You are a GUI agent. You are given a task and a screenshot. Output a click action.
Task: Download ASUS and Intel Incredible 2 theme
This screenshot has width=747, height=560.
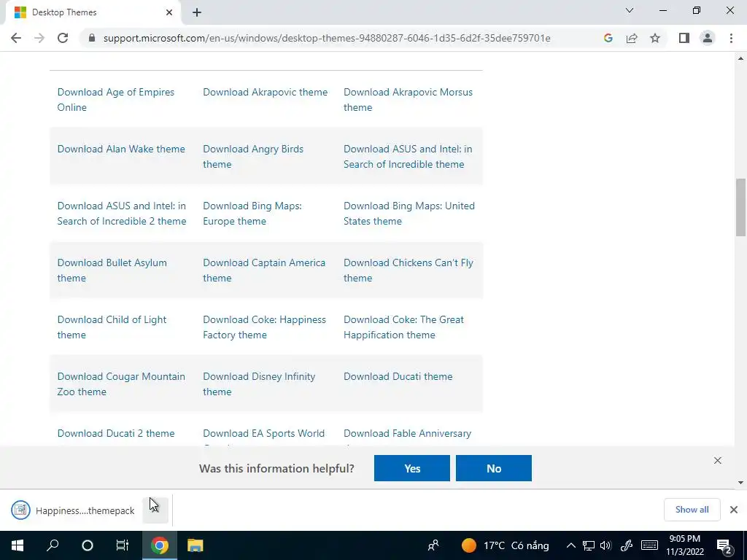tap(122, 214)
